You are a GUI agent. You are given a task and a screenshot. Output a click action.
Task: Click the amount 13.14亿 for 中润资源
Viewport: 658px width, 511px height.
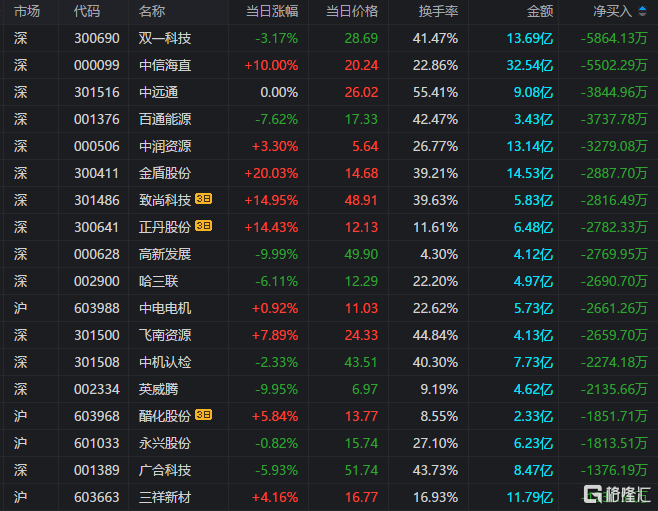(530, 146)
